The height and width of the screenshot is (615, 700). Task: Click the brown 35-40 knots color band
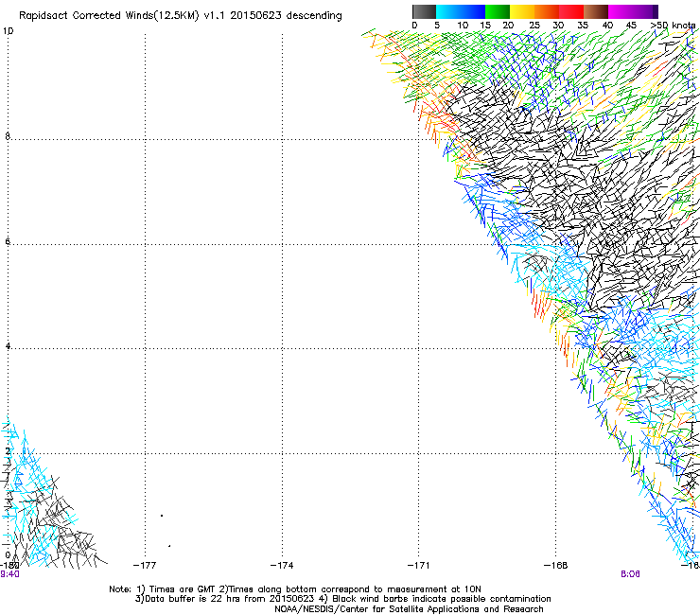[x=596, y=11]
